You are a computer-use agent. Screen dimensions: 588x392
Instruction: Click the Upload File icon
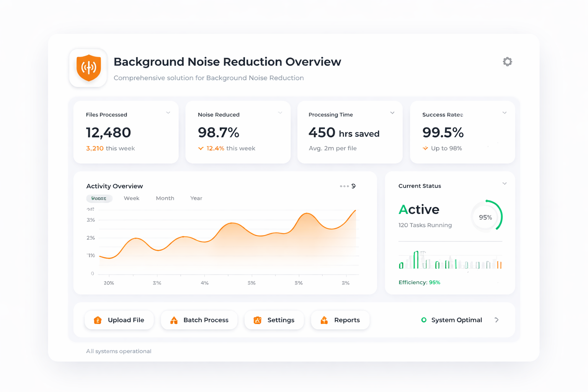pos(98,320)
